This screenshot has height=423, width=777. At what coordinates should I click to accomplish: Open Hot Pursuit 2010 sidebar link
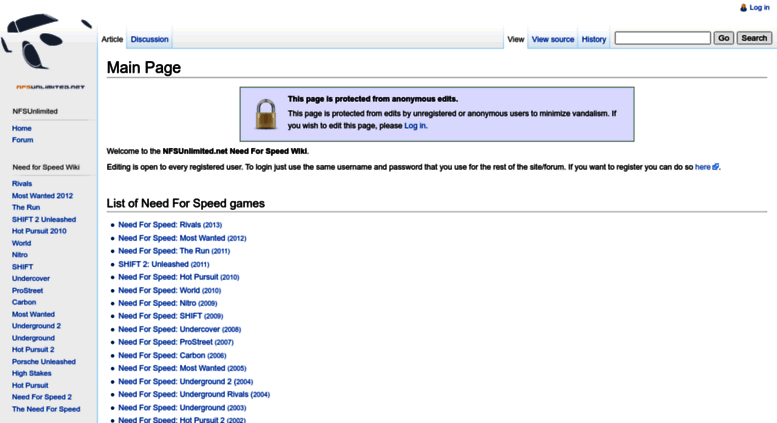click(x=39, y=231)
